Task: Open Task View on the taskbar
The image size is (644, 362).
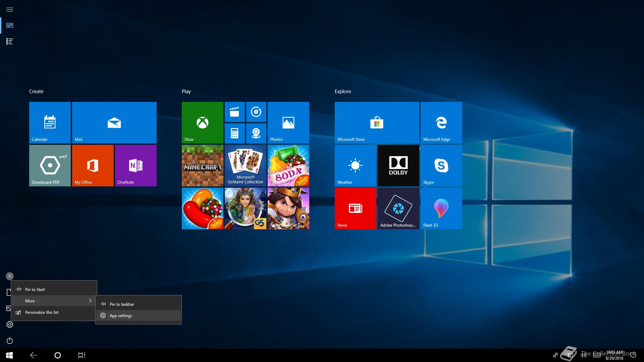Action: tap(82, 355)
